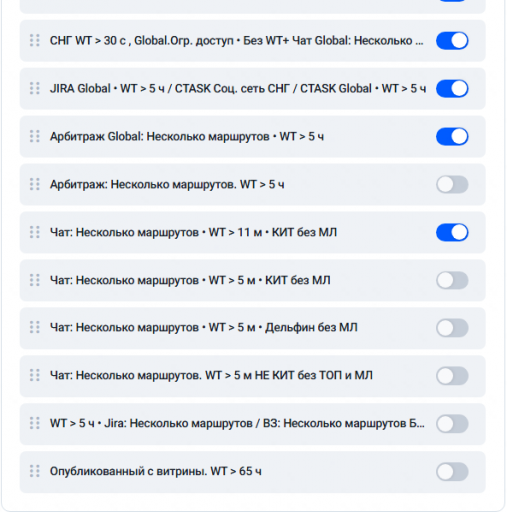507x512 pixels.
Task: Disable the СНГ WT > 30 с toggle
Action: click(x=452, y=41)
